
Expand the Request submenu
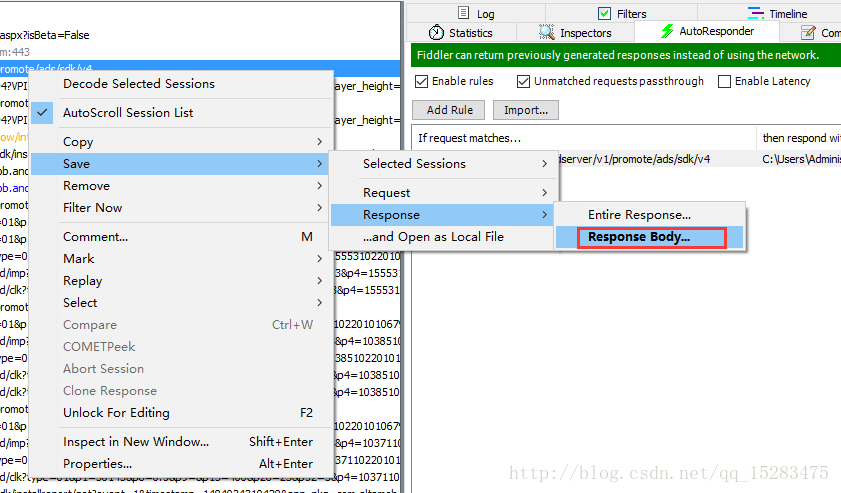click(443, 193)
